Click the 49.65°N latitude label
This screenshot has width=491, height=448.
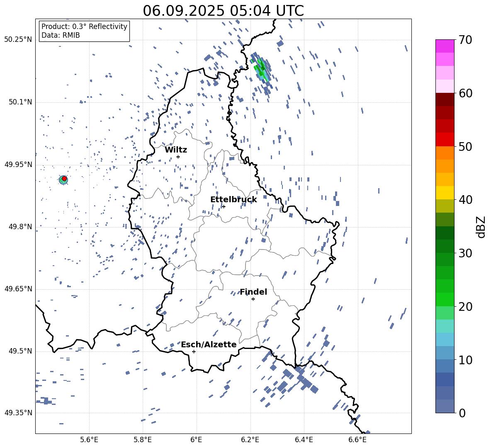pyautogui.click(x=19, y=288)
